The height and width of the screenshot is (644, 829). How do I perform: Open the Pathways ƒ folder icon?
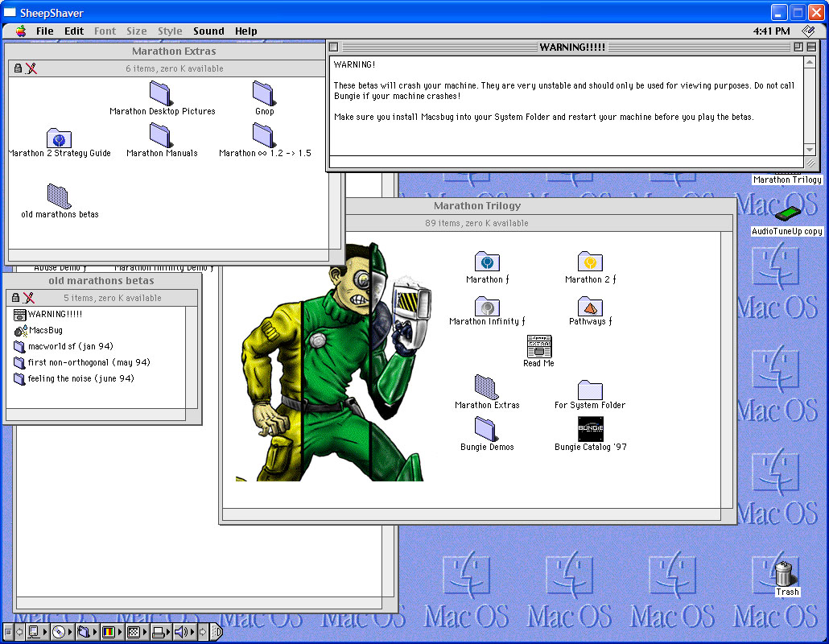(x=590, y=307)
